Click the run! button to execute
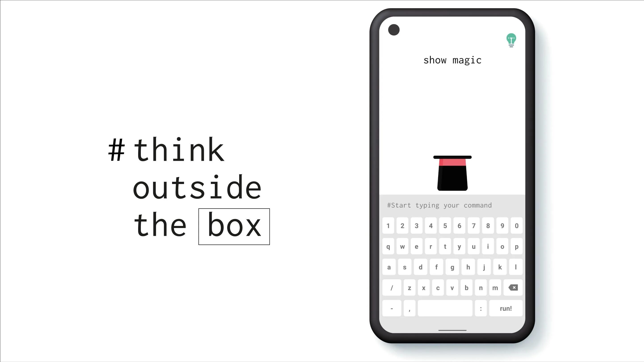Screen dimensions: 644x362 pyautogui.click(x=506, y=308)
